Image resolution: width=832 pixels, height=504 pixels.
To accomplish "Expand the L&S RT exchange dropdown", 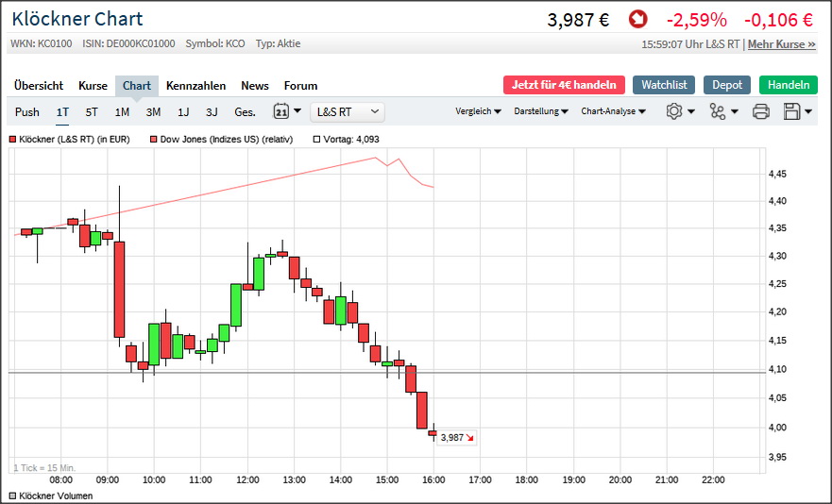I will [x=348, y=112].
